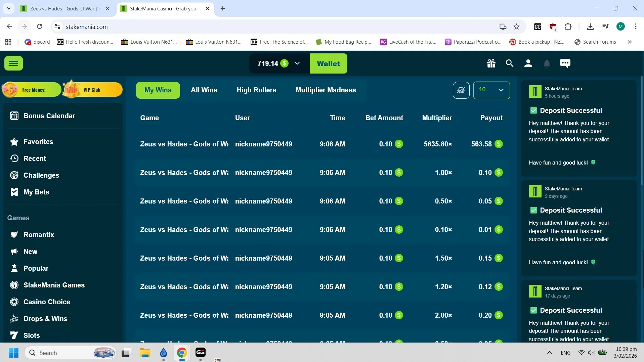Screen dimensions: 644x362
Task: Open the gift rewards icon
Action: (x=491, y=63)
